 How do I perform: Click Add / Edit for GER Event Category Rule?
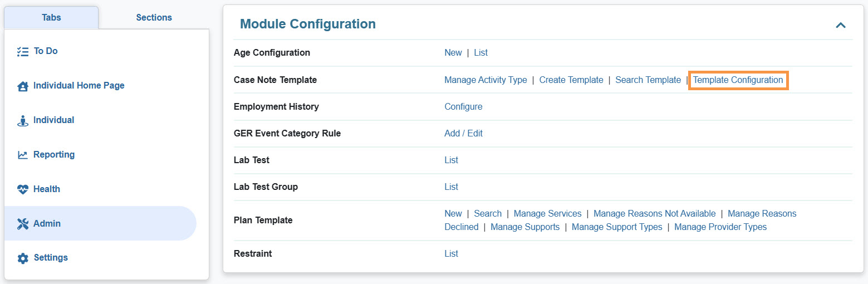[x=463, y=133]
